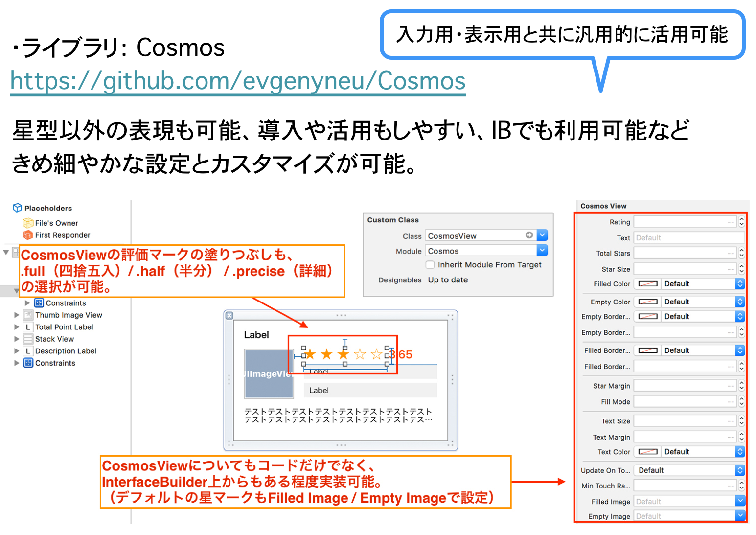Viewport: 756px width, 535px height.
Task: Select the UIImageView thumbnail on canvas
Action: (269, 373)
